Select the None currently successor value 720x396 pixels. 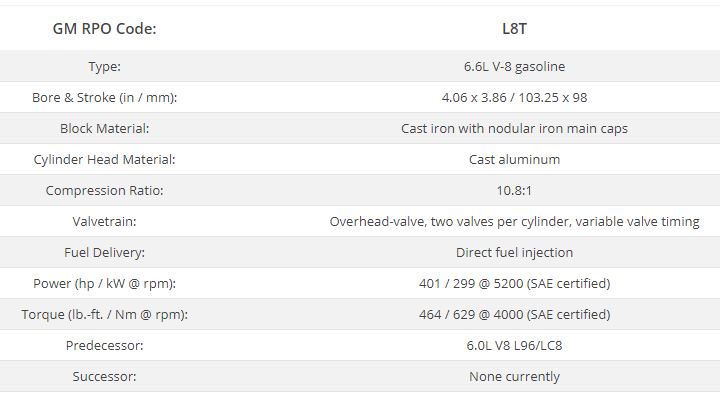pos(514,376)
